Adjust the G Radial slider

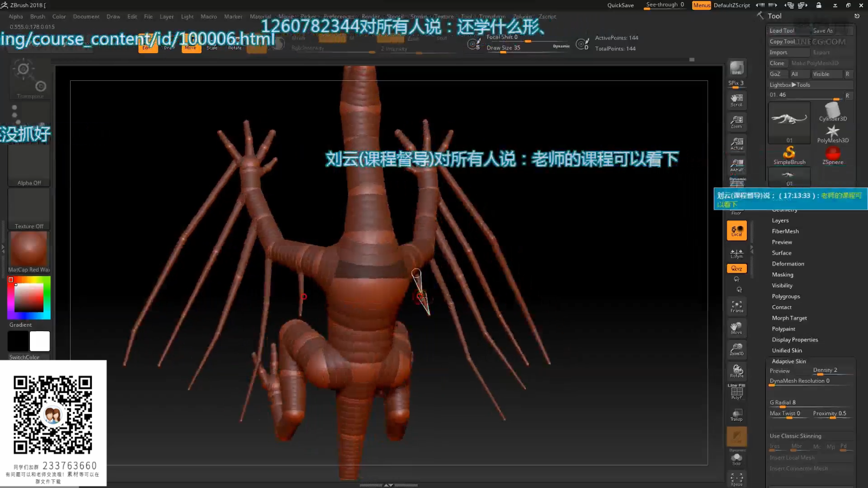tap(810, 403)
